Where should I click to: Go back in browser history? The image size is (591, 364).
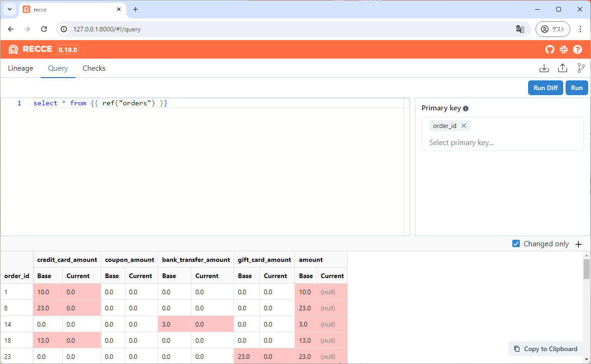(11, 29)
